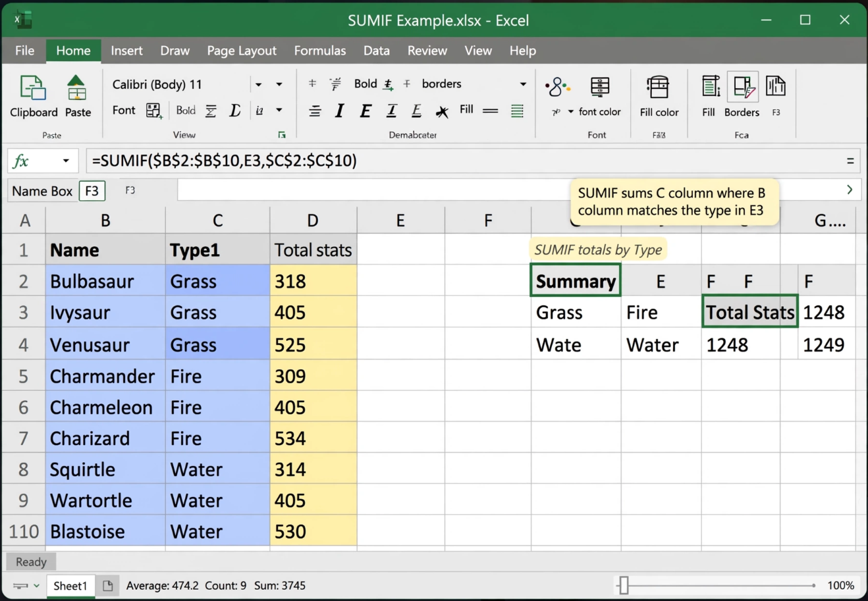Click the bold italic I icon

click(x=340, y=111)
